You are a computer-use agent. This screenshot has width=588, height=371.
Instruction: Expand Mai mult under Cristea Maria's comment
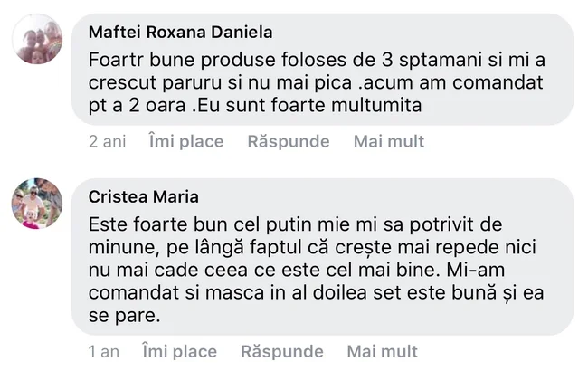[x=382, y=351]
